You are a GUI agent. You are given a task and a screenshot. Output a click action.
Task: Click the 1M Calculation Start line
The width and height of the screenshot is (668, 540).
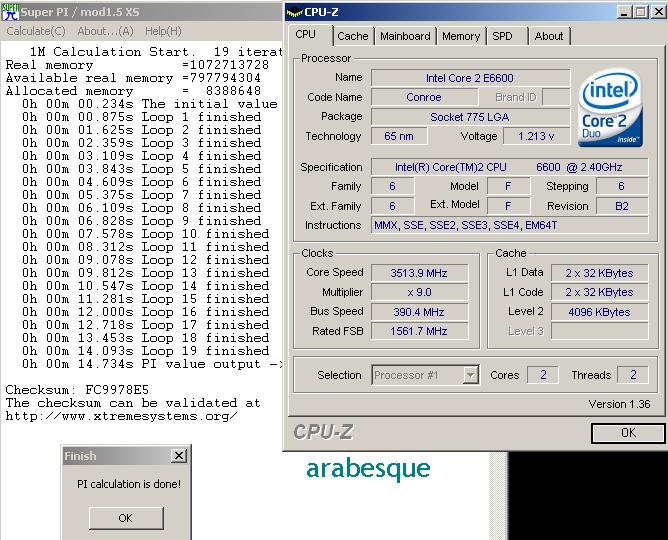click(x=156, y=52)
